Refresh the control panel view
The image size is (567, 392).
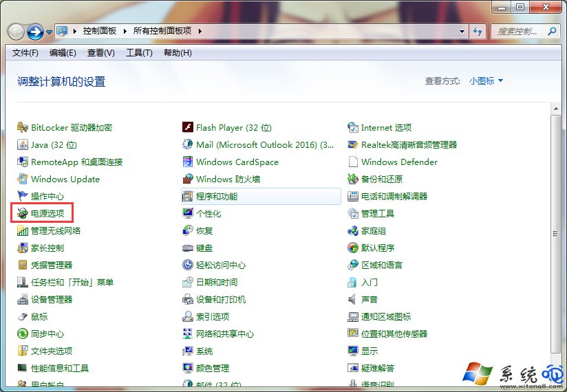[478, 32]
